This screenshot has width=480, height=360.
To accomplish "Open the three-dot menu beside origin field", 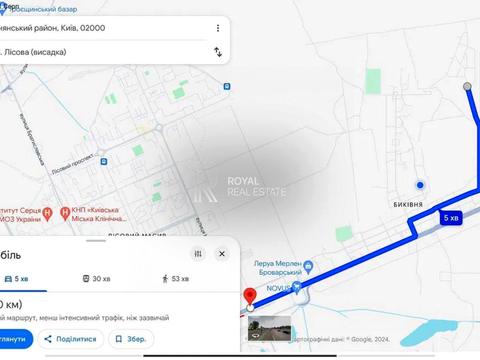I will tap(218, 28).
